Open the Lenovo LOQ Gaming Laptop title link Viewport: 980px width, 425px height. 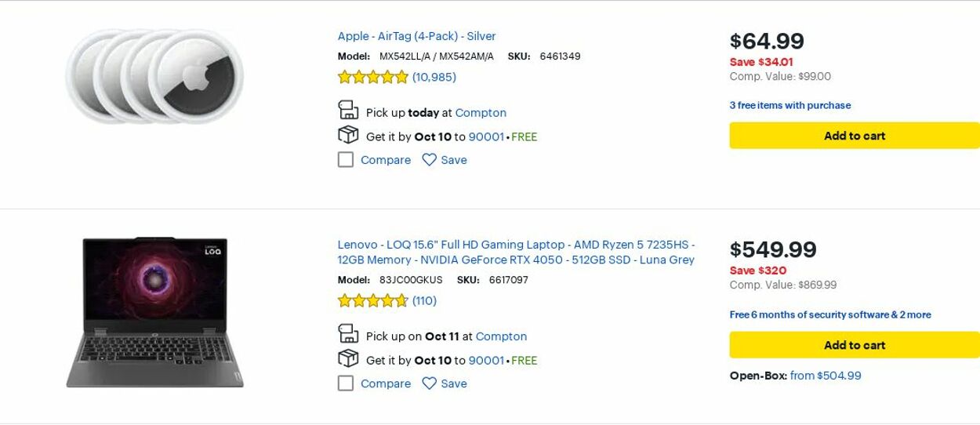[515, 252]
